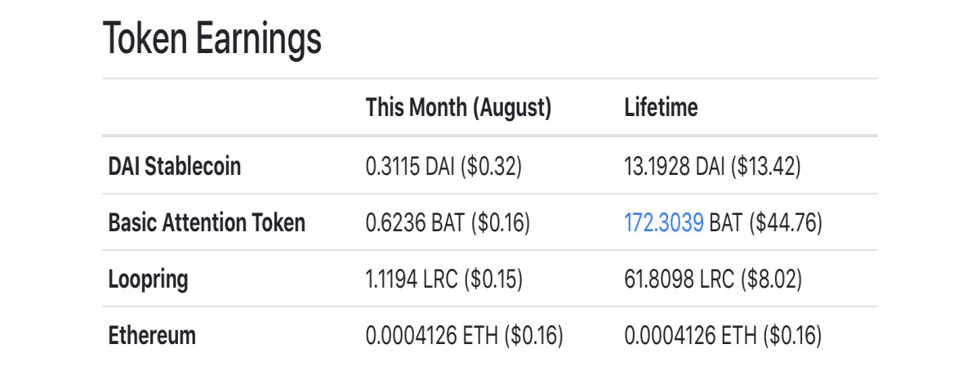The height and width of the screenshot is (389, 980).
Task: Click the Basic Attention Token row label
Action: point(207,222)
